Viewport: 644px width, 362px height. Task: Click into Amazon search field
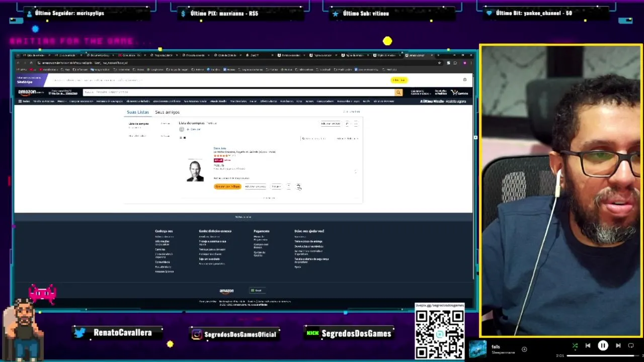[x=244, y=93]
